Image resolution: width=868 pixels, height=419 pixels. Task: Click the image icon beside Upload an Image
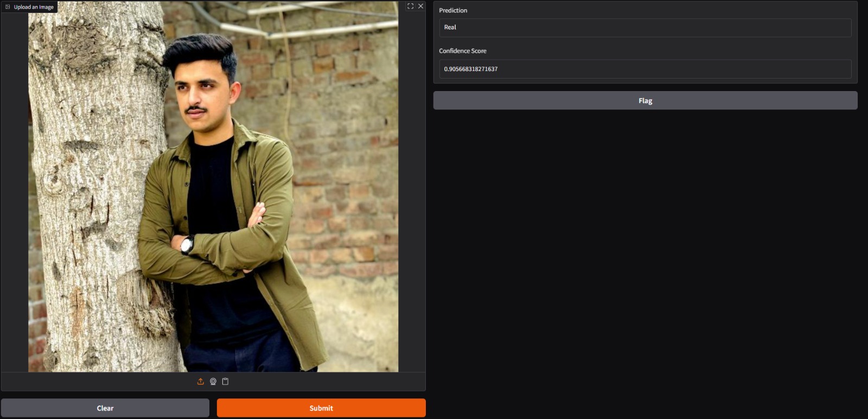(x=8, y=7)
